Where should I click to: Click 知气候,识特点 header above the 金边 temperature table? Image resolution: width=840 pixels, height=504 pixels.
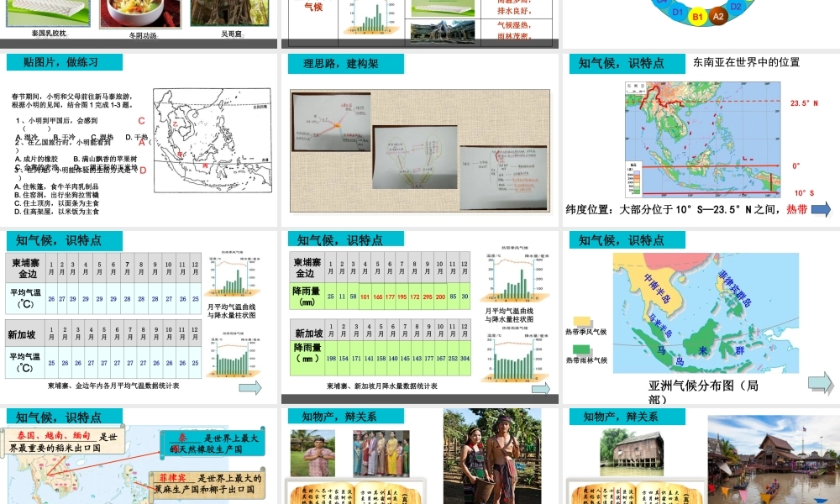pos(65,240)
